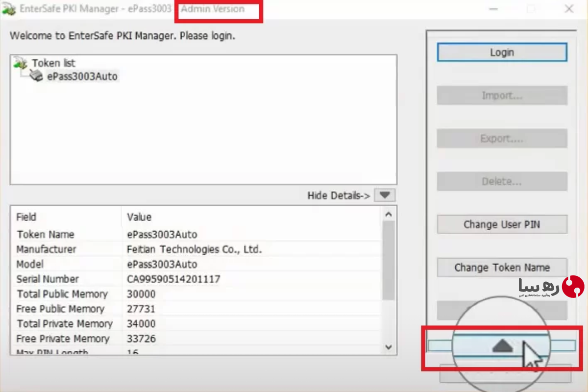Click the Login button
The height and width of the screenshot is (392, 588).
click(502, 52)
